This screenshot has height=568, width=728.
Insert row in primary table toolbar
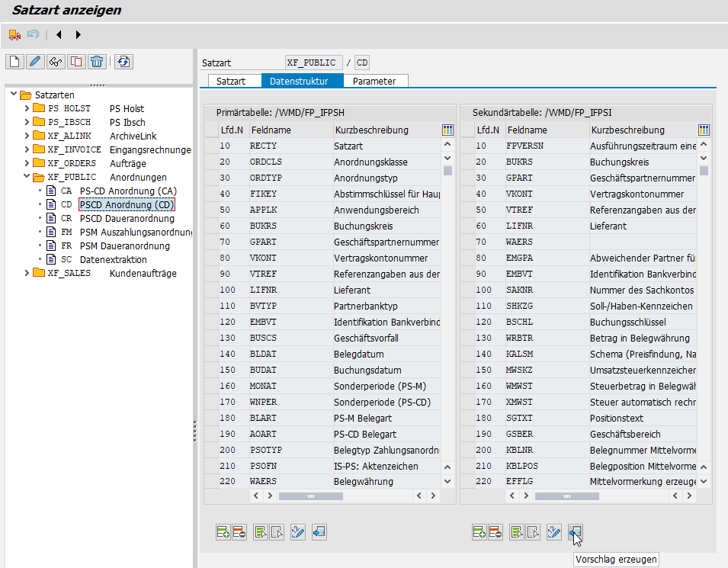(223, 532)
